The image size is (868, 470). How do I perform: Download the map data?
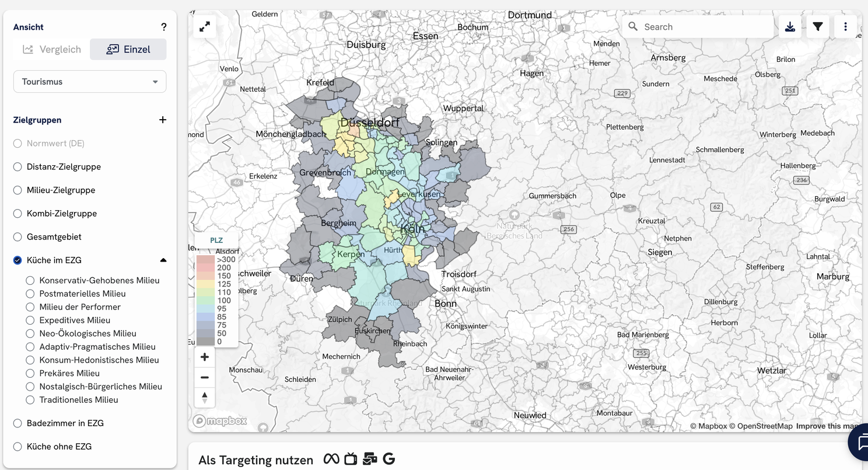pyautogui.click(x=790, y=27)
